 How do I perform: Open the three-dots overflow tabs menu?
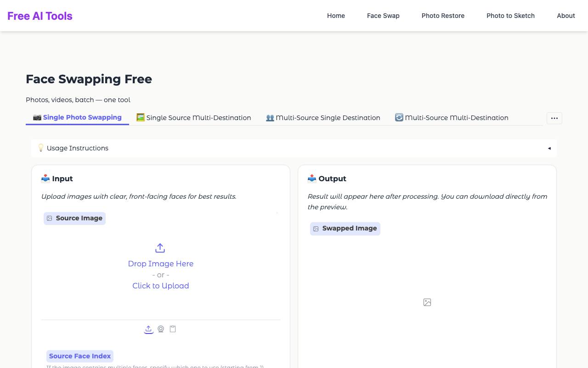click(x=554, y=118)
